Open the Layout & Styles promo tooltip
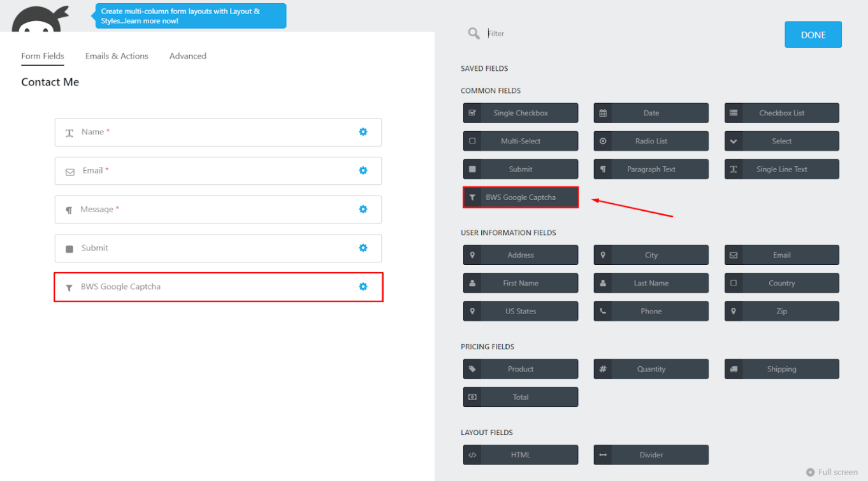The width and height of the screenshot is (868, 481). coord(191,16)
